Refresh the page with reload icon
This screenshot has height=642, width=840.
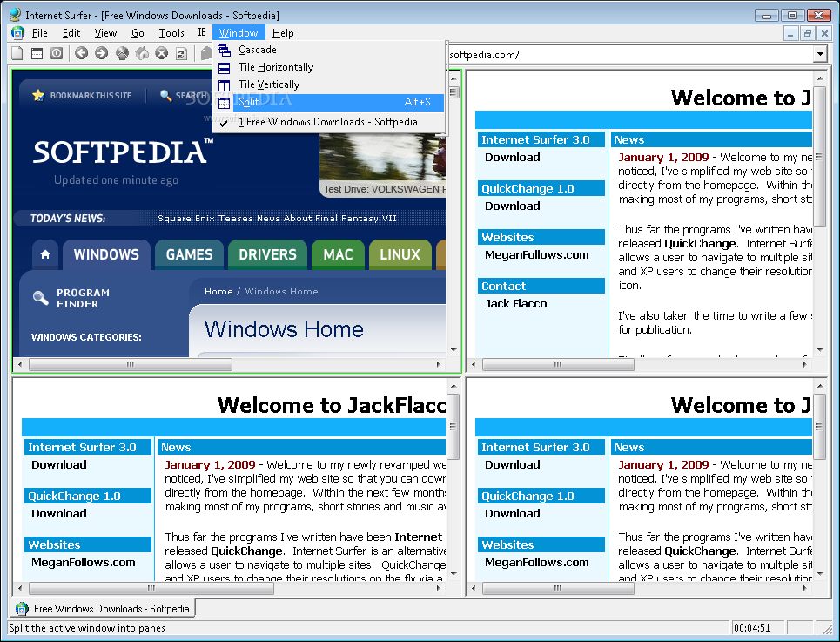(x=182, y=53)
